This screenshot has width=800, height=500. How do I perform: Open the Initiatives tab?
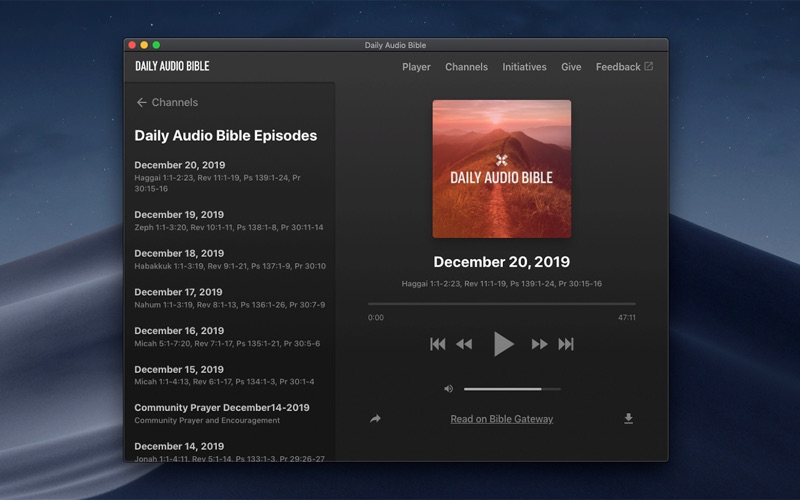(524, 67)
